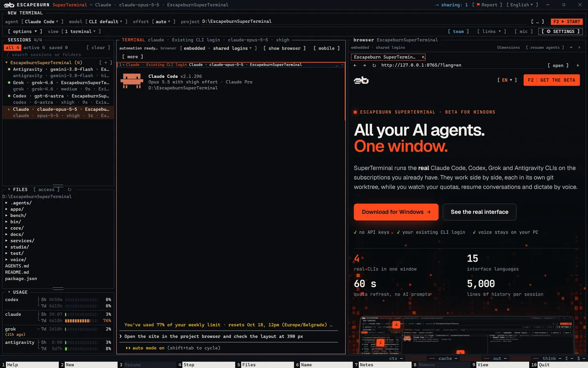Image resolution: width=588 pixels, height=368 pixels.
Task: Refresh the FILES panel
Action: tap(69, 190)
